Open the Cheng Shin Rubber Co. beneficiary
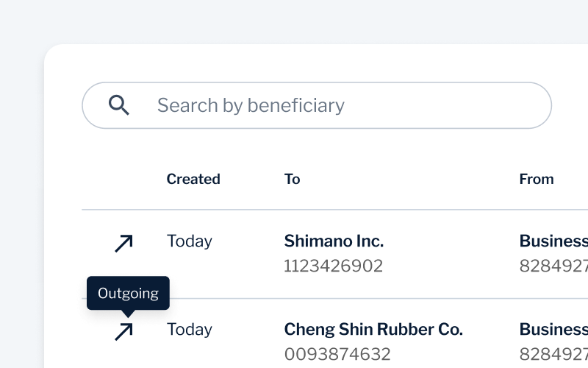The height and width of the screenshot is (368, 588). 373,329
